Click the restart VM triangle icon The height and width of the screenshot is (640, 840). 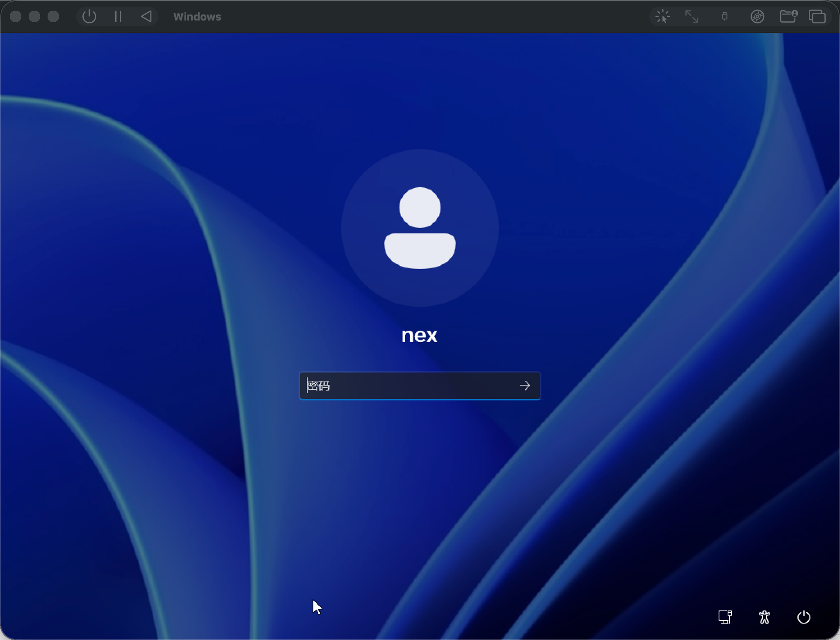[x=146, y=17]
